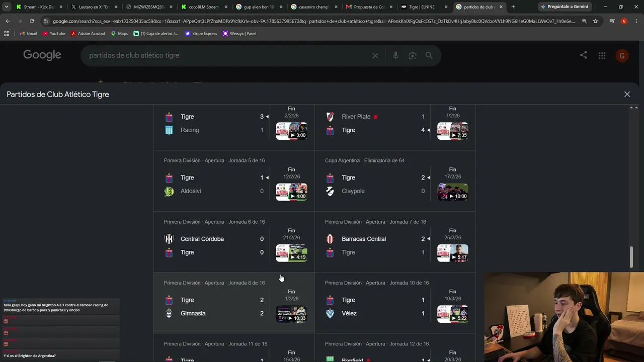
Task: Select the 'Central Córdoba' team name
Action: click(202, 239)
